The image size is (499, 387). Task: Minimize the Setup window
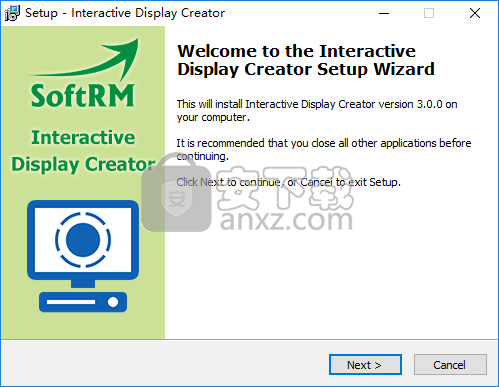[384, 13]
